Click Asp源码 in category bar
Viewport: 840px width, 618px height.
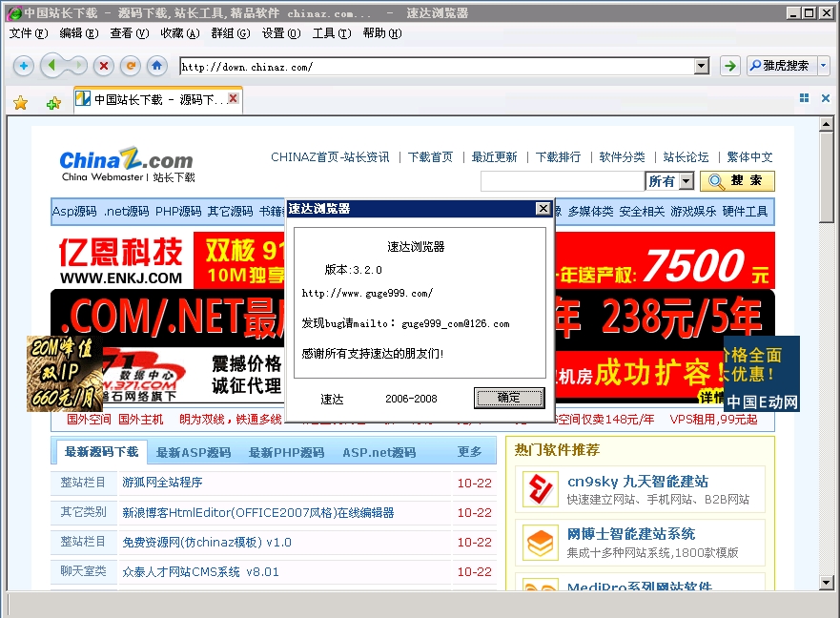[x=74, y=211]
